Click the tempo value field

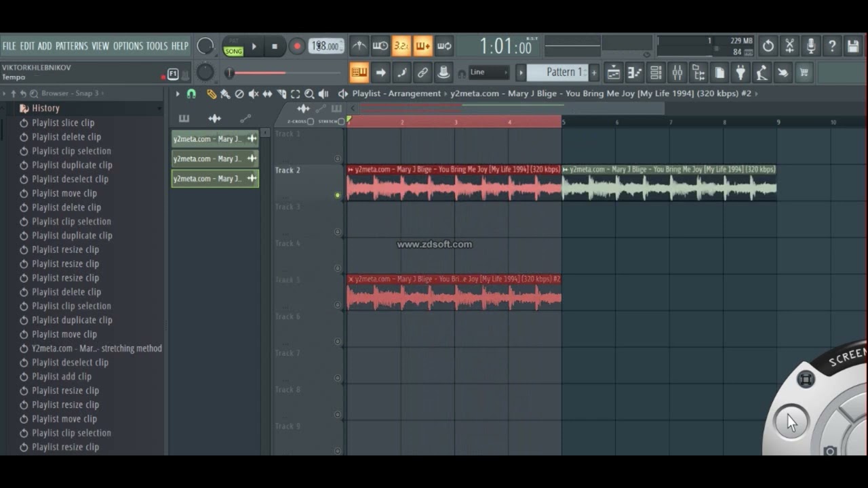tap(326, 46)
